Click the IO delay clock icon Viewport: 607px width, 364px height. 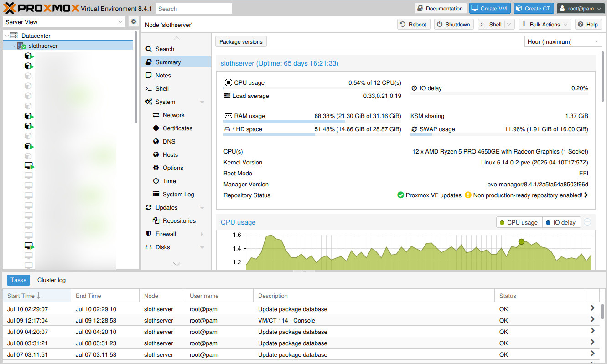pyautogui.click(x=414, y=88)
